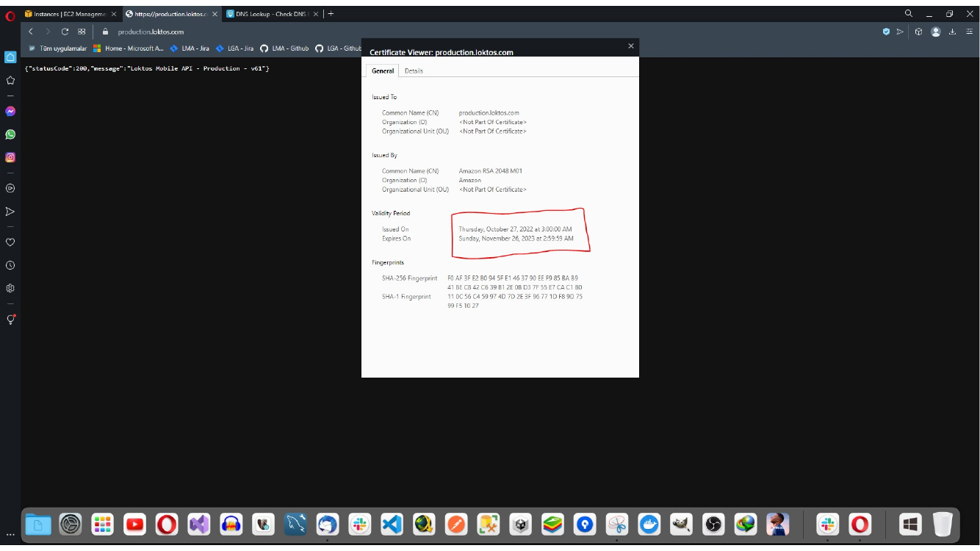This screenshot has height=551, width=980.
Task: Click Common Name production.loktos.com value
Action: click(x=489, y=113)
